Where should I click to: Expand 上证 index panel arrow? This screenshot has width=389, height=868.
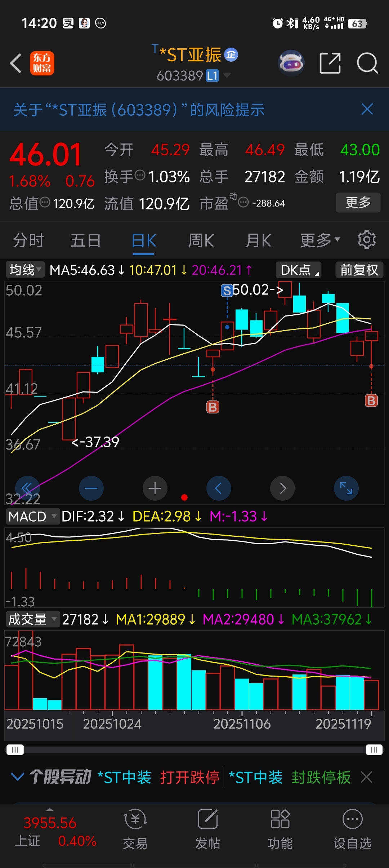click(x=50, y=810)
